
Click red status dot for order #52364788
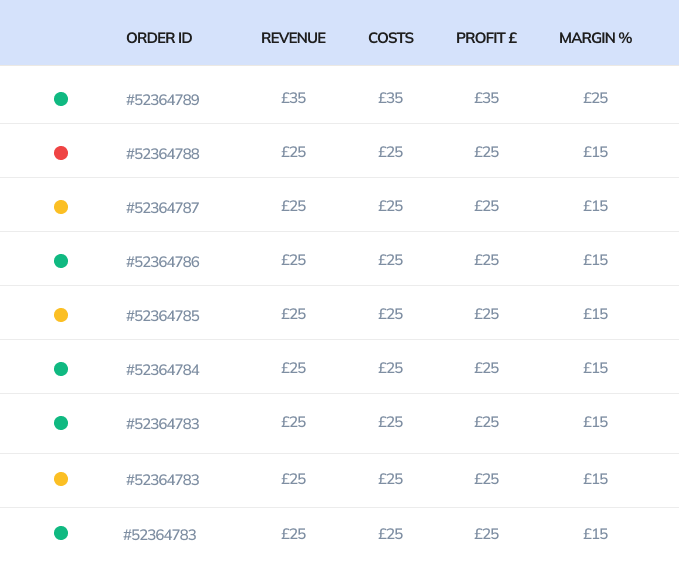coord(61,153)
